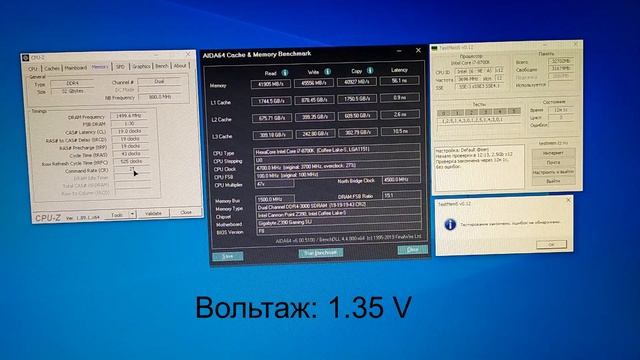This screenshot has width=640, height=360.
Task: Click test 5 cell in TestMem5 tests row
Action: tap(514, 111)
